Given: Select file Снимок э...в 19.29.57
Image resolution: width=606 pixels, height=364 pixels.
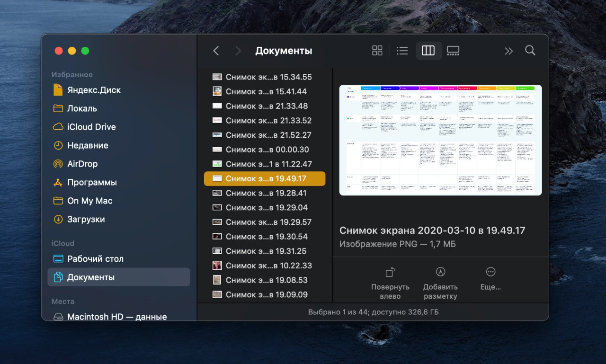Looking at the screenshot, I should tap(265, 222).
